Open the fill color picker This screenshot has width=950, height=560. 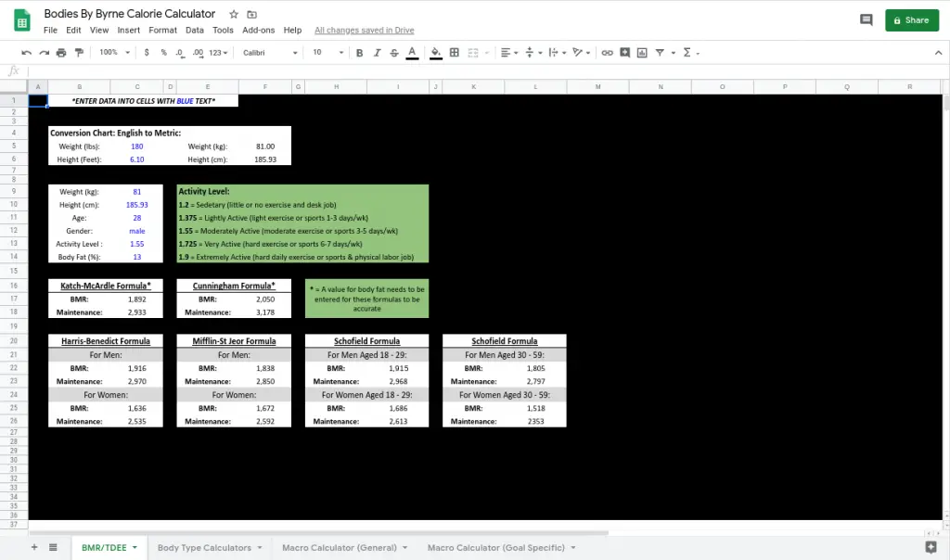tap(436, 53)
